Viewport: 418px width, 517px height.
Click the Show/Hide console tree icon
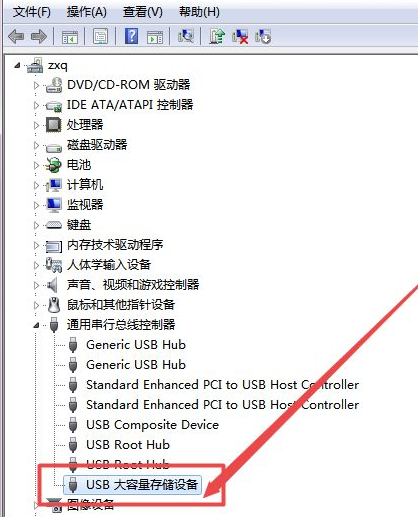70,37
